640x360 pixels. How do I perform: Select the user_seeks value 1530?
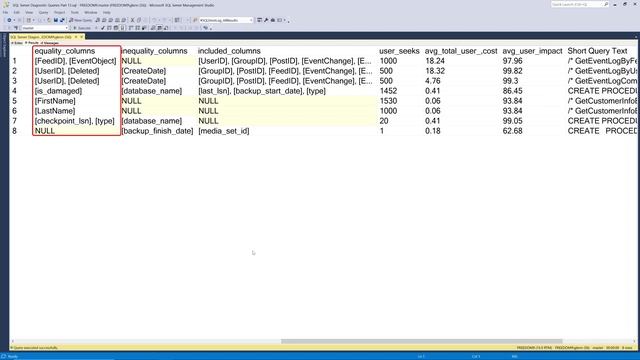[388, 101]
